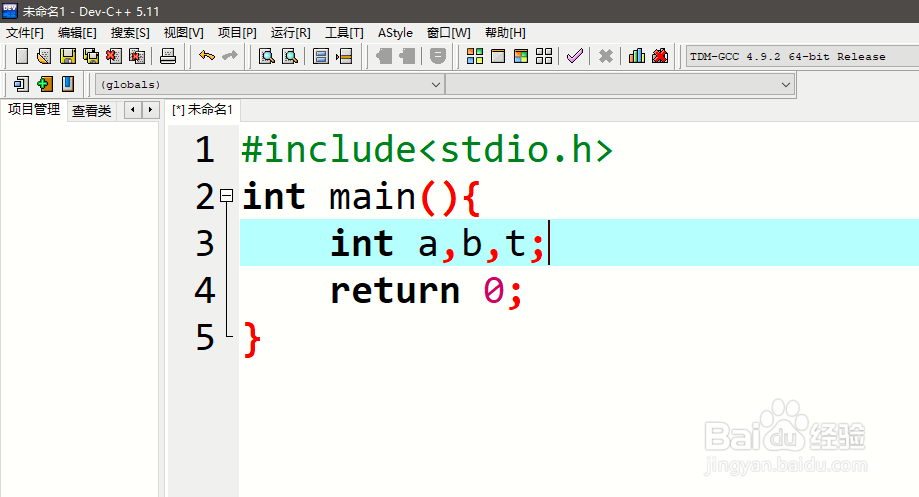Click the Print icon
Screen dimensions: 919x497
coord(168,56)
